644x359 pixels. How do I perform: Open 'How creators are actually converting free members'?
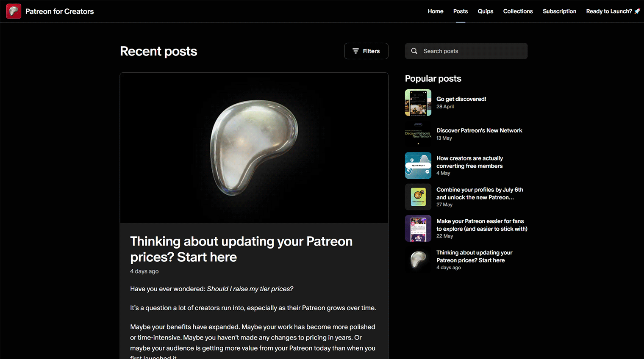click(469, 162)
